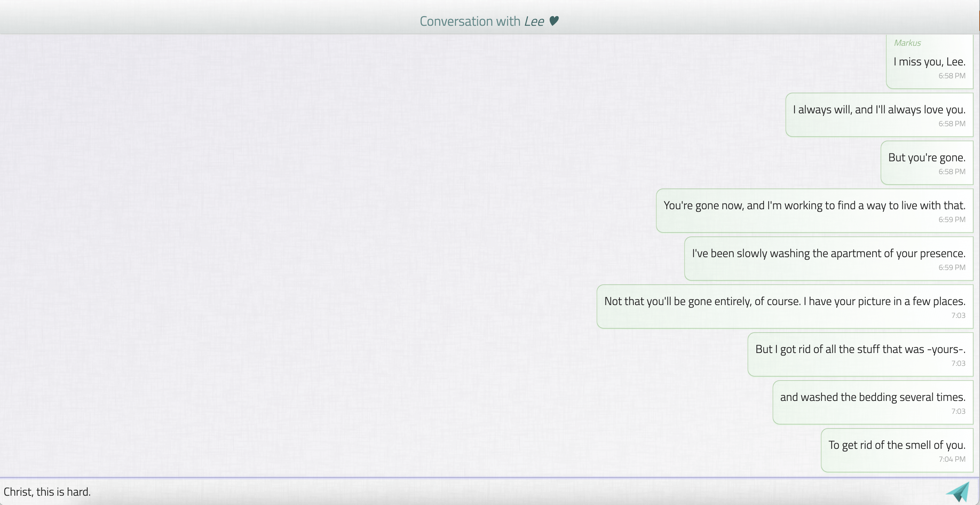Image resolution: width=980 pixels, height=505 pixels.
Task: Select 'and washed the bedding several times.' bubble
Action: [x=873, y=402]
